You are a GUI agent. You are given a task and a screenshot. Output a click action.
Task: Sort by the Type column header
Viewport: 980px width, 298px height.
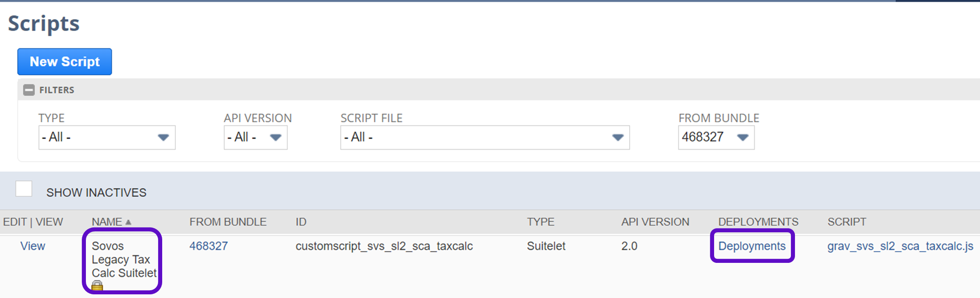pos(540,222)
